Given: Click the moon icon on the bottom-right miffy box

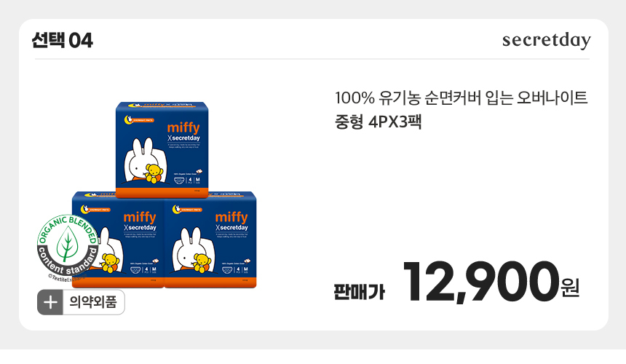Looking at the screenshot, I should click(176, 209).
